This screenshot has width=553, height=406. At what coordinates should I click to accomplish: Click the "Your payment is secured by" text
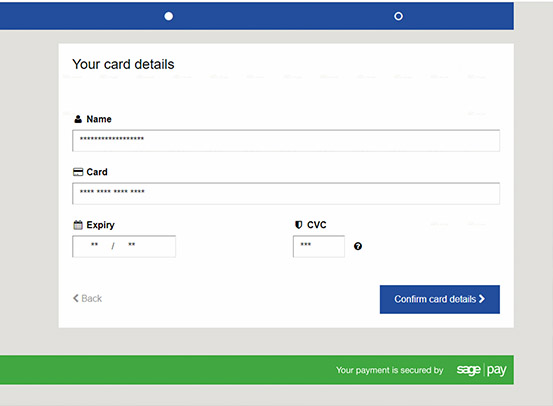tap(389, 370)
